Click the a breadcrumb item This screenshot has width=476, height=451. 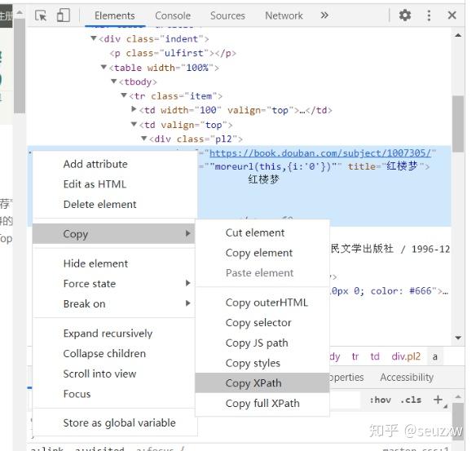pyautogui.click(x=435, y=356)
